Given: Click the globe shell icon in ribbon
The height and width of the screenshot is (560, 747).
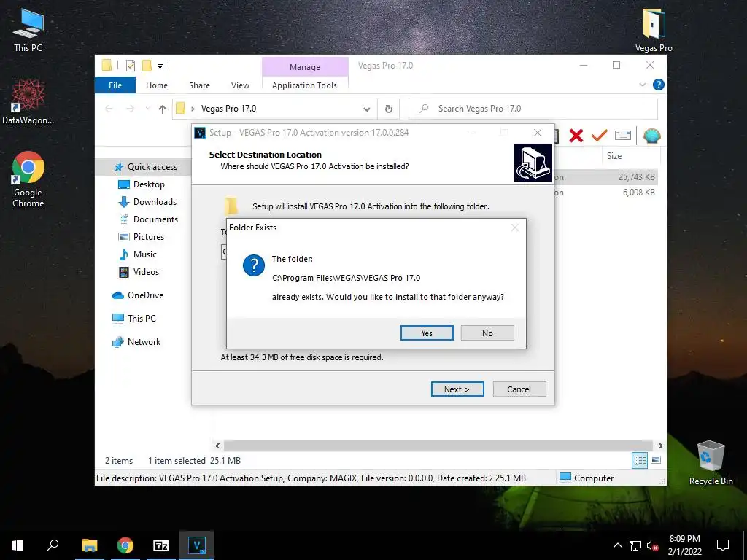Looking at the screenshot, I should point(651,136).
